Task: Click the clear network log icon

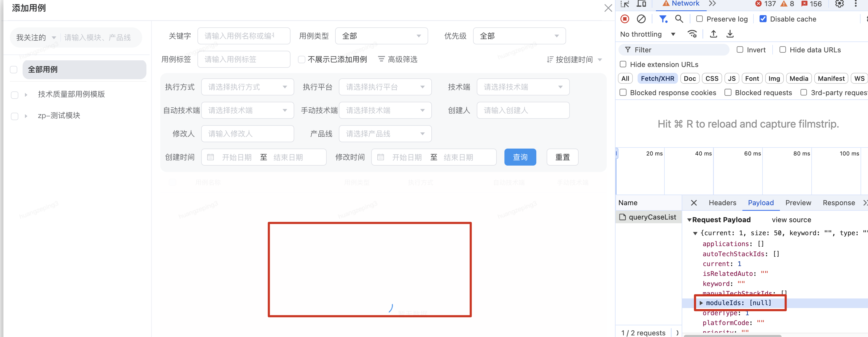Action: point(641,19)
